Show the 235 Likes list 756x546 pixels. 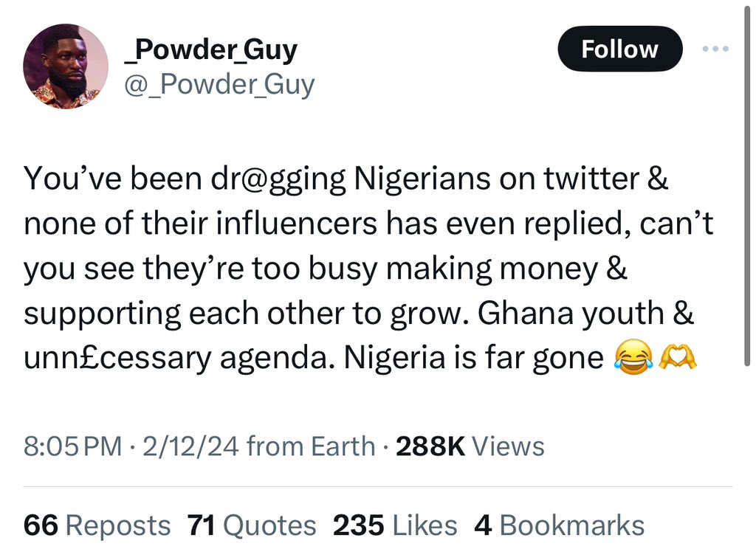395,525
